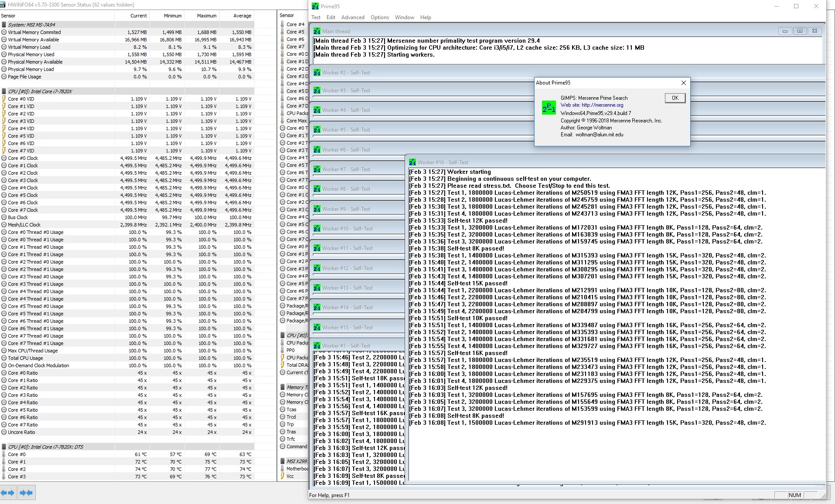Click the Prime95 application icon in title bar
Viewport: 835px width, 504px height.
[315, 6]
